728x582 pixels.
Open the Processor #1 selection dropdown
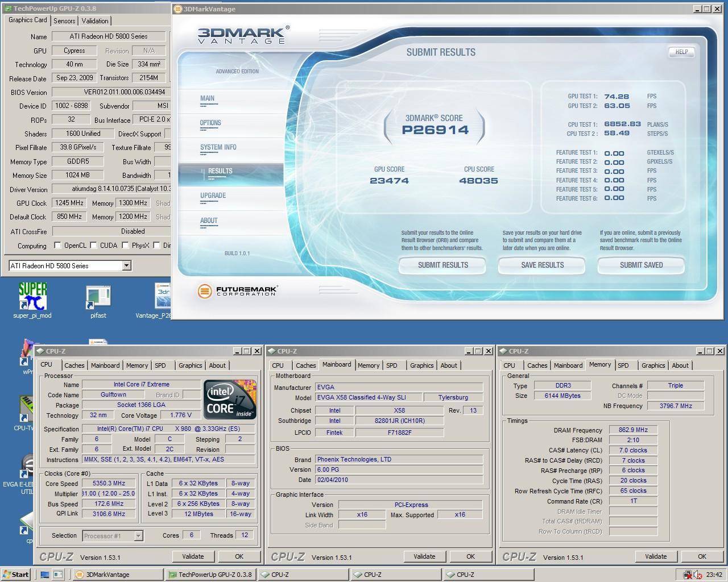click(138, 535)
